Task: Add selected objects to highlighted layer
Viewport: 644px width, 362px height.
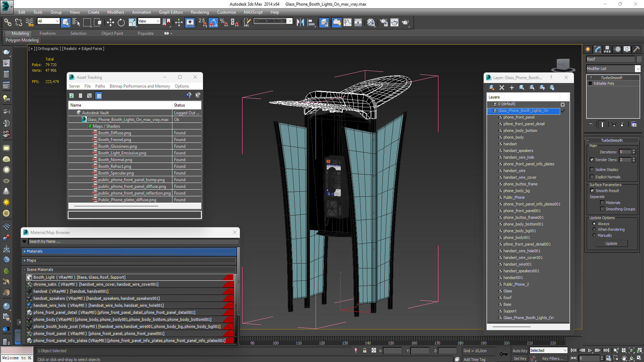Action: [x=512, y=87]
